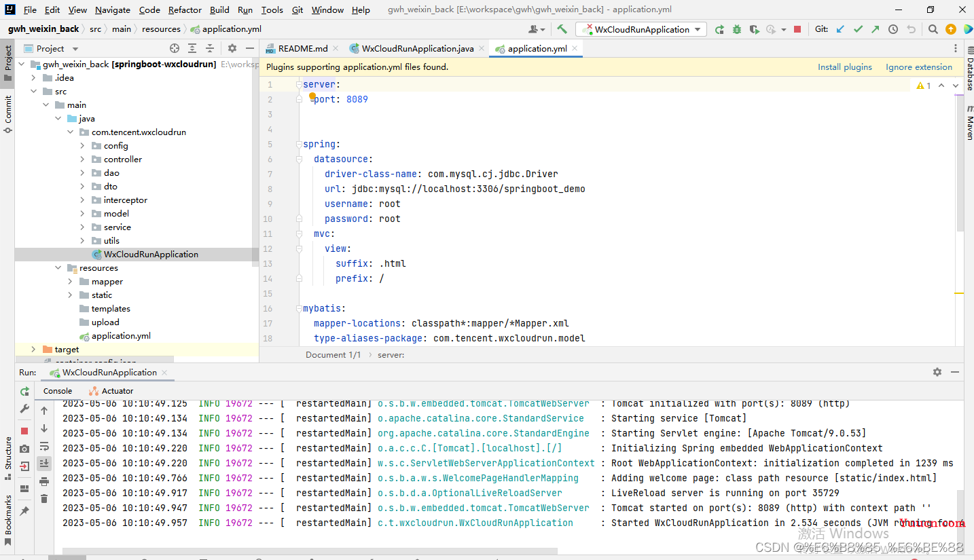Viewport: 974px width, 560px height.
Task: Pin the Run tab
Action: coord(24,511)
